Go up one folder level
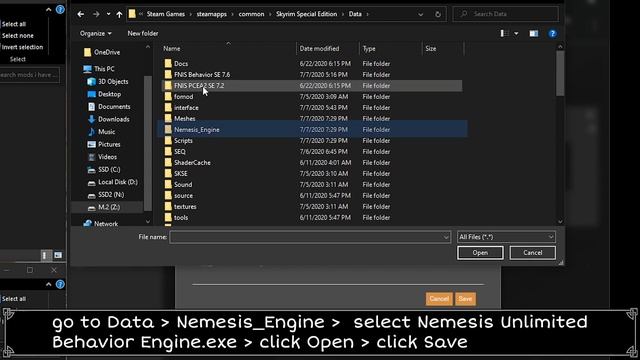Screen dimensions: 640x360 tap(119, 14)
